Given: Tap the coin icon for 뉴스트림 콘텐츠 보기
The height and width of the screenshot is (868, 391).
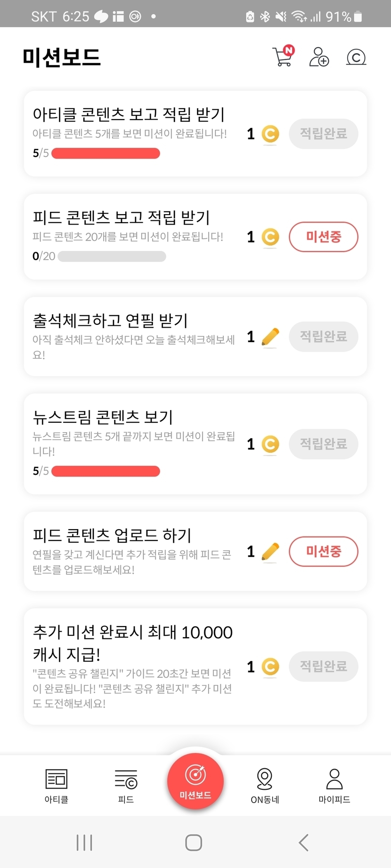Looking at the screenshot, I should 270,444.
